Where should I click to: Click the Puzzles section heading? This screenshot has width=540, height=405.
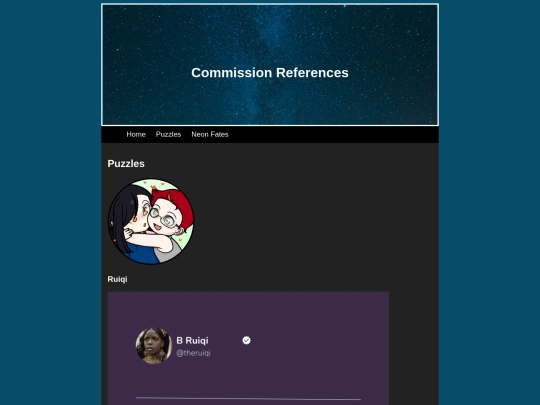pos(126,164)
